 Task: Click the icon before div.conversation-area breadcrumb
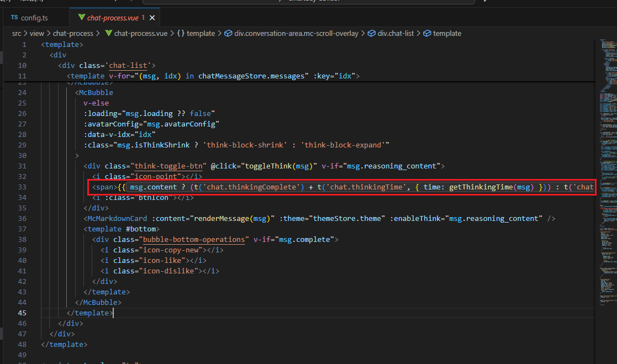[228, 33]
